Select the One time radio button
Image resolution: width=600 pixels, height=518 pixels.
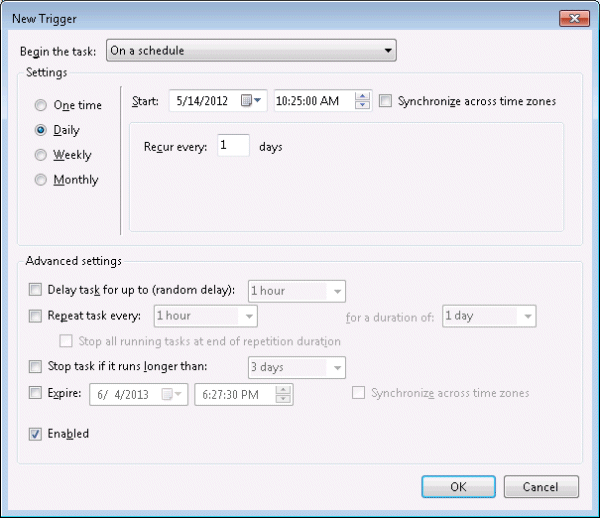point(41,105)
